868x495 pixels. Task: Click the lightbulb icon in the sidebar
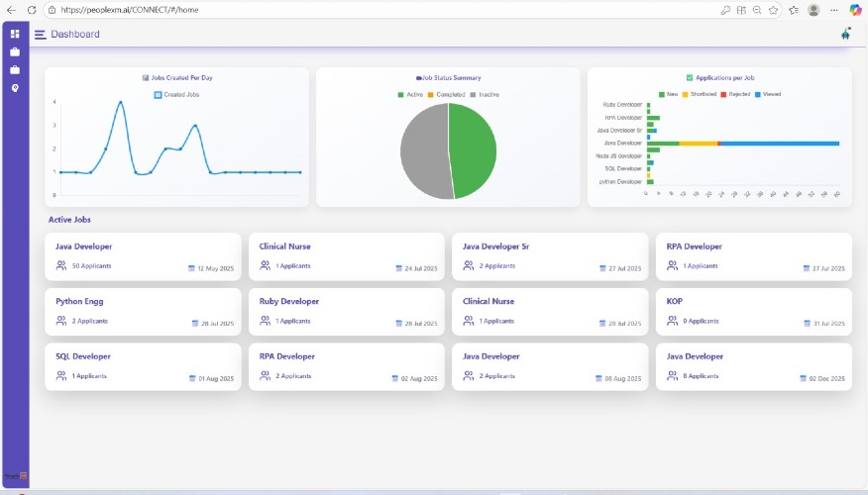tap(15, 88)
